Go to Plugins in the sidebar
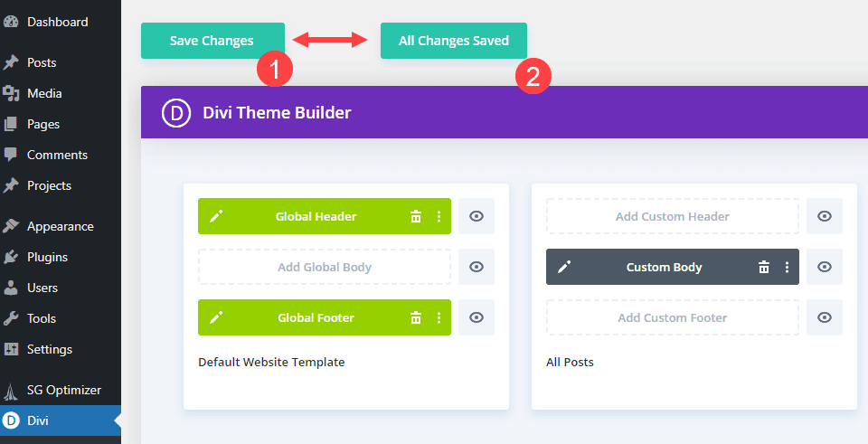This screenshot has height=444, width=868. [47, 257]
